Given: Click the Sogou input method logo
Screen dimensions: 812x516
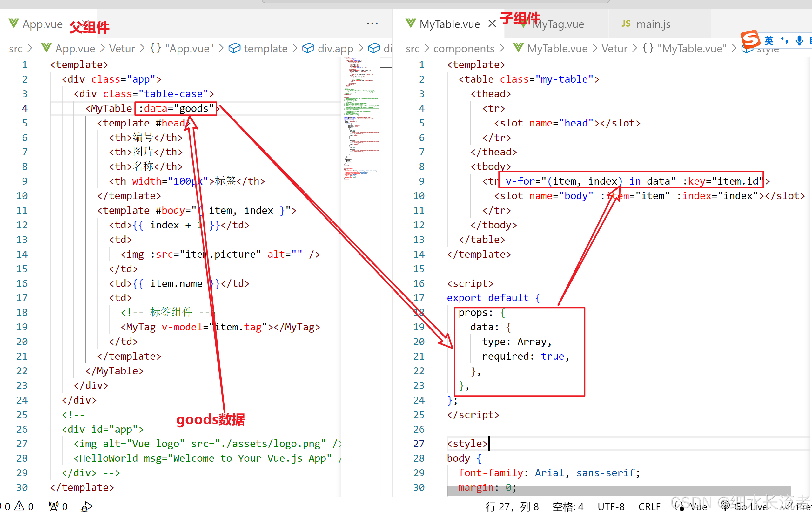Looking at the screenshot, I should click(x=750, y=40).
